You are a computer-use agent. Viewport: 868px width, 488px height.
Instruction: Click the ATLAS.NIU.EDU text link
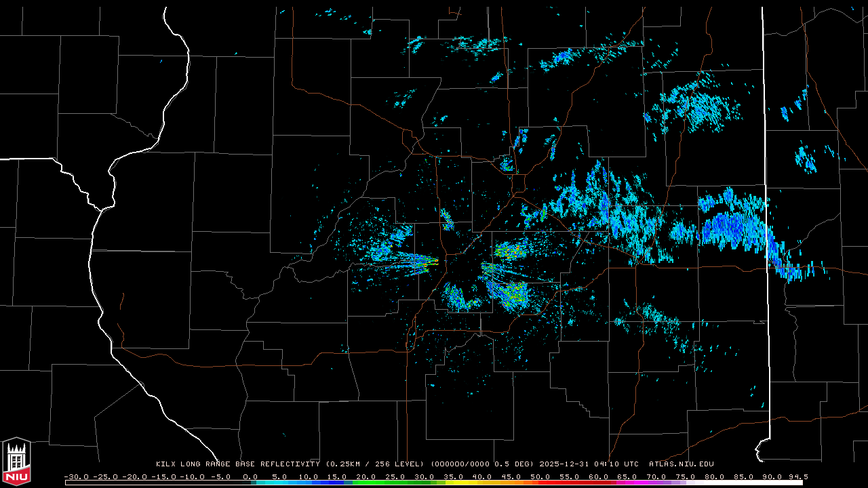pyautogui.click(x=681, y=464)
